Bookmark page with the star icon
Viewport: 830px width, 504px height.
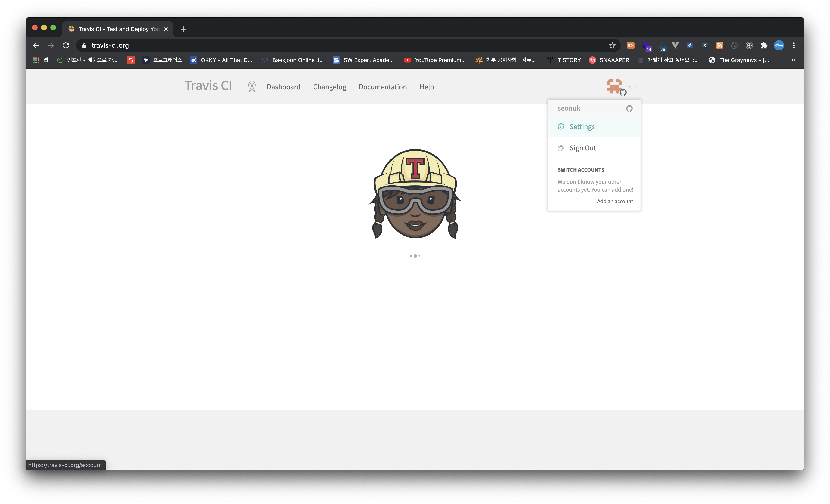click(x=612, y=45)
